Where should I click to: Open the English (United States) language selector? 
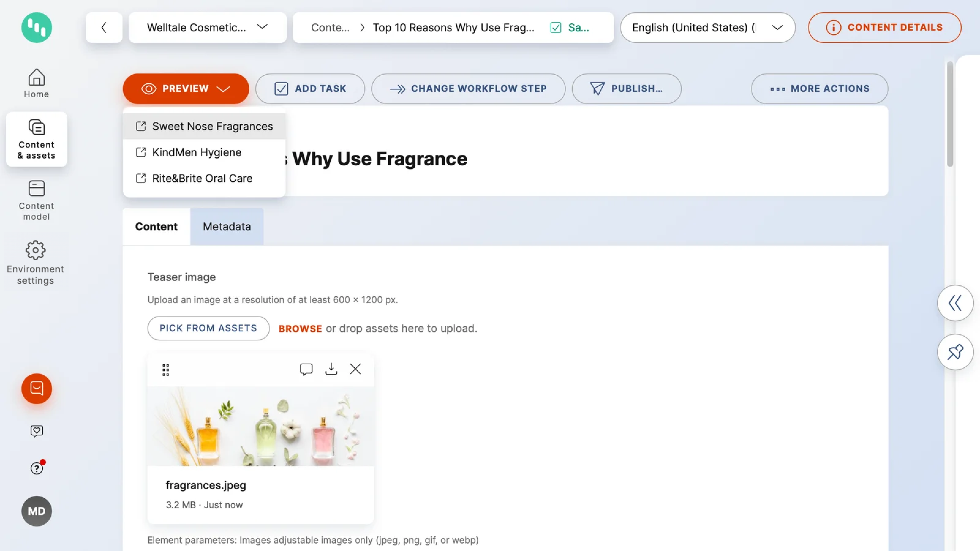(707, 27)
